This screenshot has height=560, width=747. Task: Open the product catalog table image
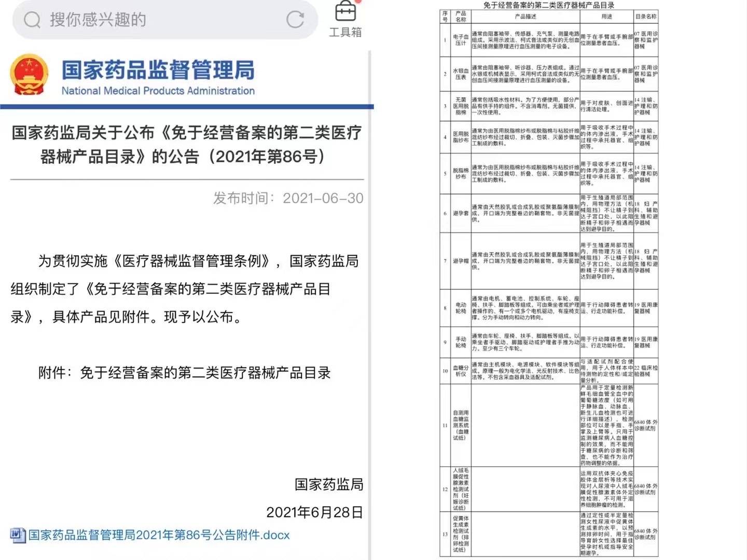pyautogui.click(x=549, y=280)
